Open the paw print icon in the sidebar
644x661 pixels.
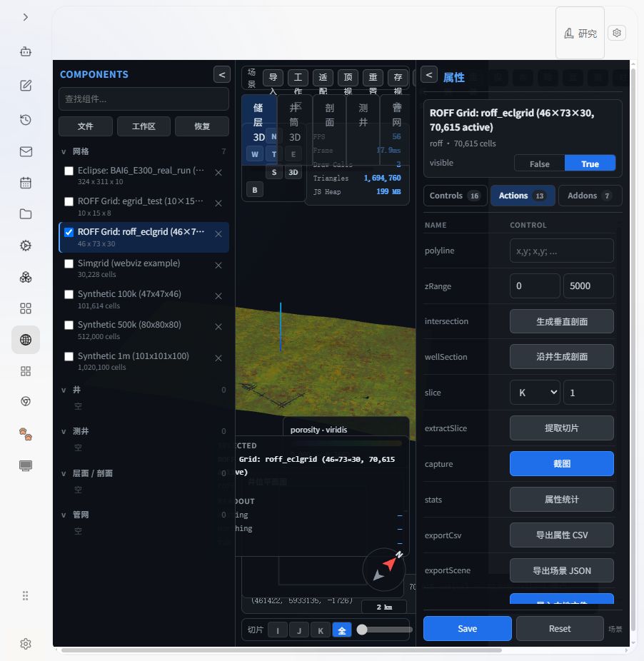pyautogui.click(x=26, y=434)
